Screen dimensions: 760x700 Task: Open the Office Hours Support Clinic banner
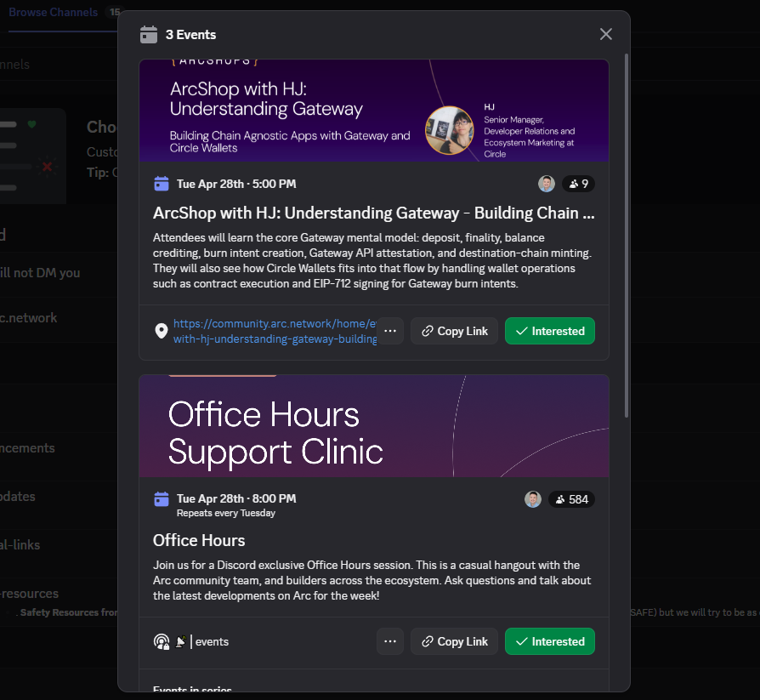pyautogui.click(x=374, y=426)
